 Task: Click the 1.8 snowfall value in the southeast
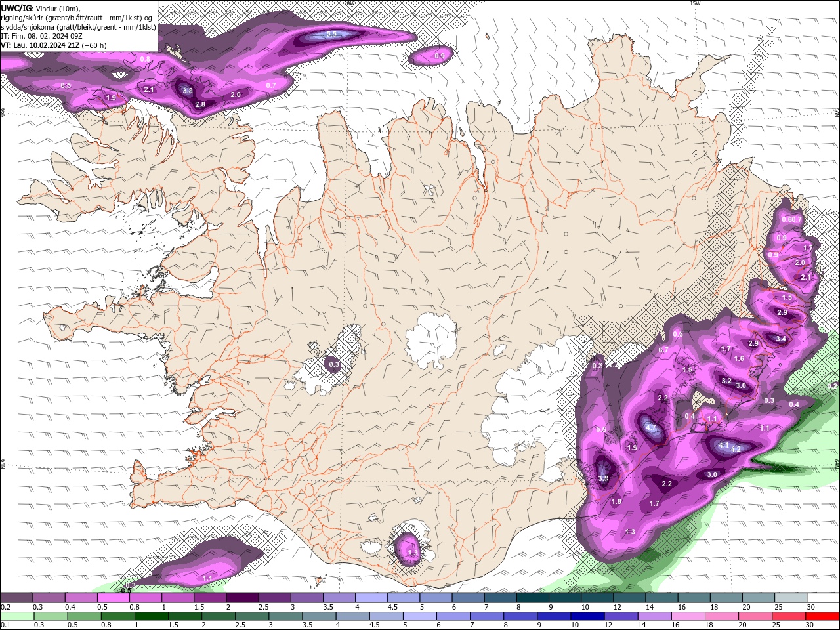(616, 501)
